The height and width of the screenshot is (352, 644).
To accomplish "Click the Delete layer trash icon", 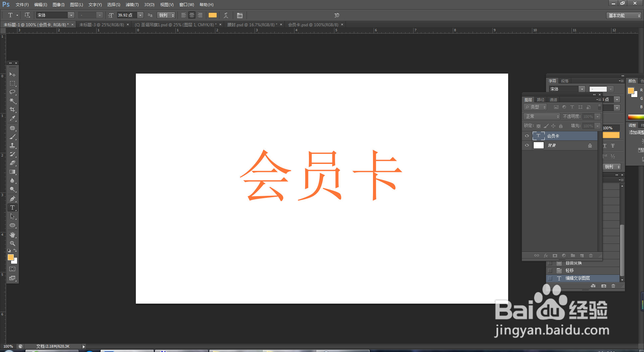I will click(x=591, y=256).
